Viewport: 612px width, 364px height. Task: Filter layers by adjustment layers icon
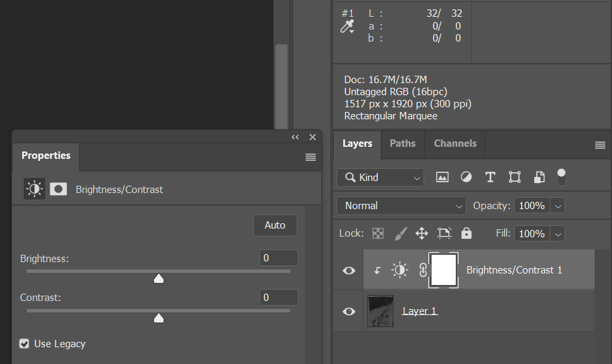[x=466, y=177]
